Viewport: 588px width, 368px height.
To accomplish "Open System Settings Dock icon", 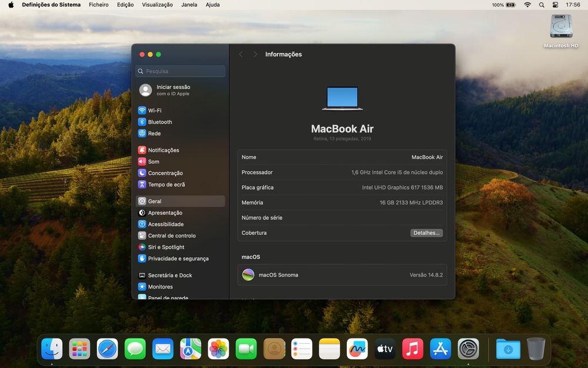I will pyautogui.click(x=469, y=349).
